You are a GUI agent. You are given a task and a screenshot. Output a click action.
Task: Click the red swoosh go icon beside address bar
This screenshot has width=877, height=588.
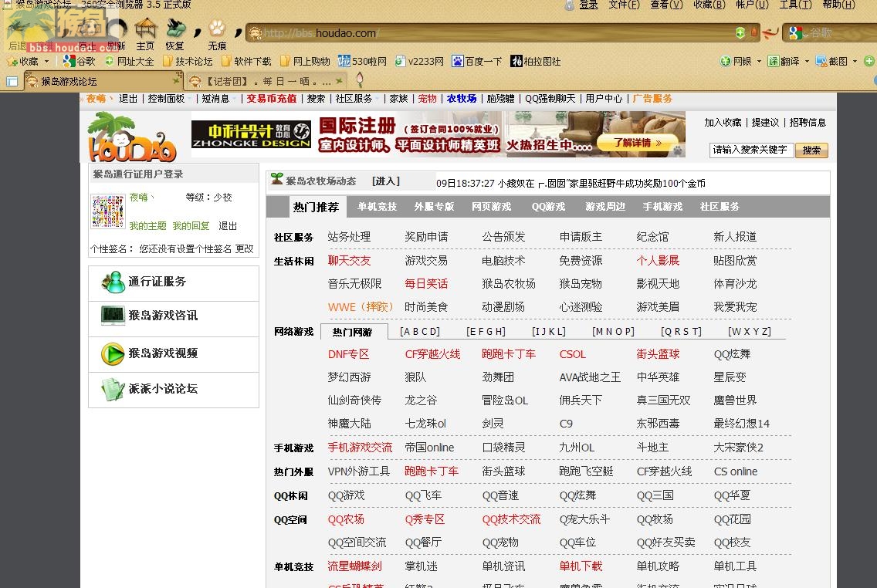click(x=770, y=33)
